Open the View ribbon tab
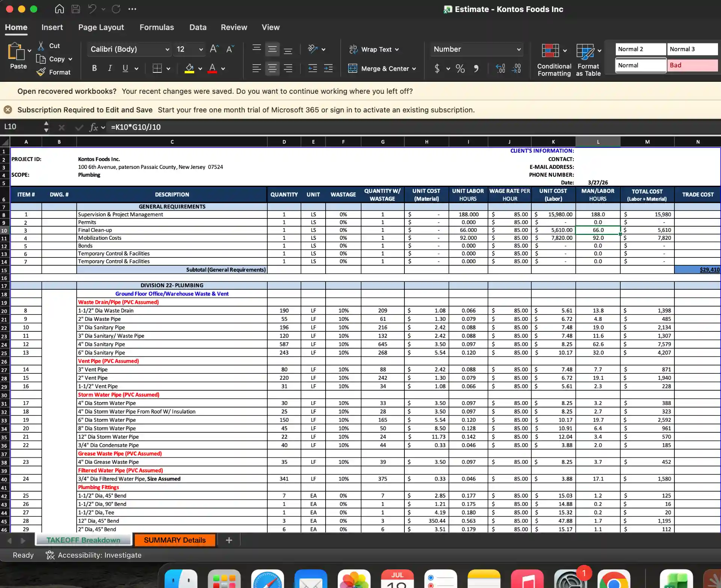This screenshot has width=721, height=588. 270,27
